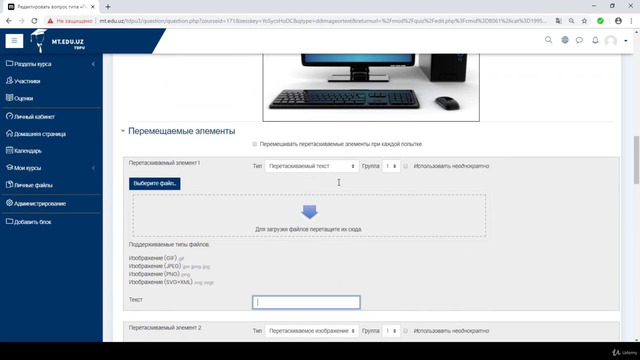This screenshot has height=360, width=640.
Task: Click Добавить блок in sidebar
Action: point(29,222)
